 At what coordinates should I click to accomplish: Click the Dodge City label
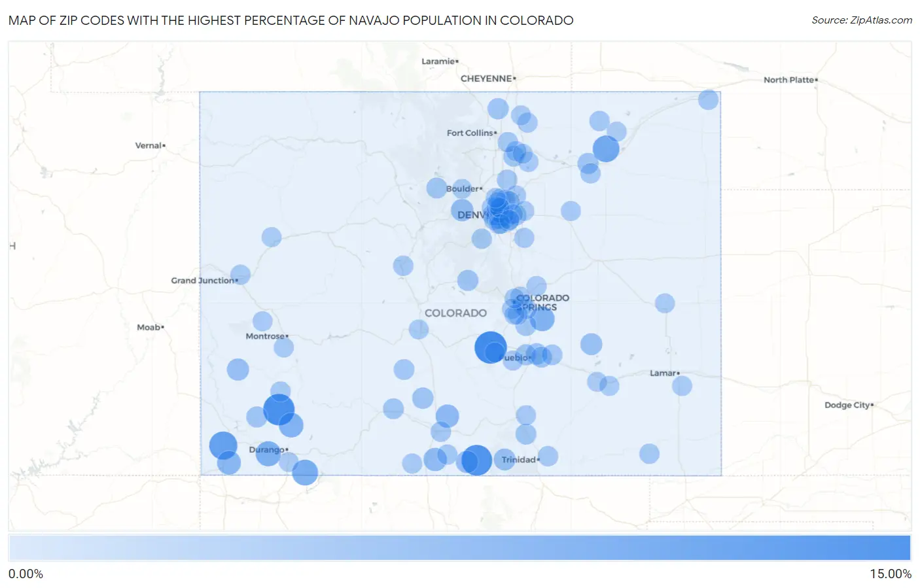(849, 405)
